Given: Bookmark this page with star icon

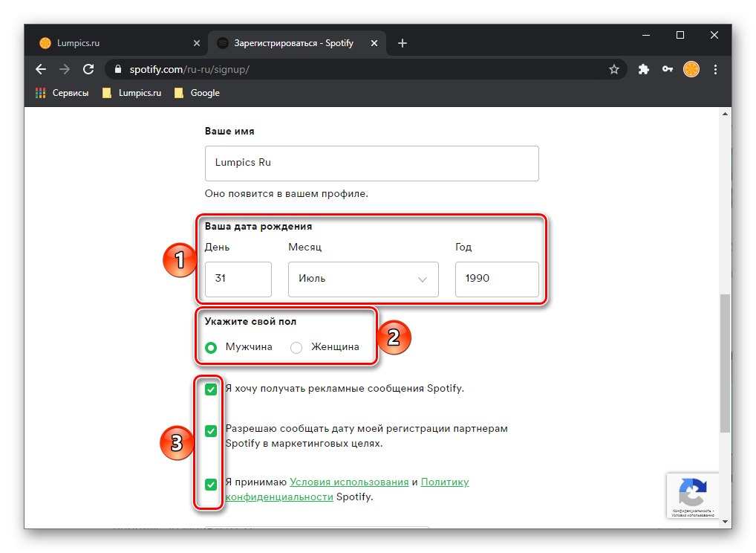Looking at the screenshot, I should tap(614, 69).
